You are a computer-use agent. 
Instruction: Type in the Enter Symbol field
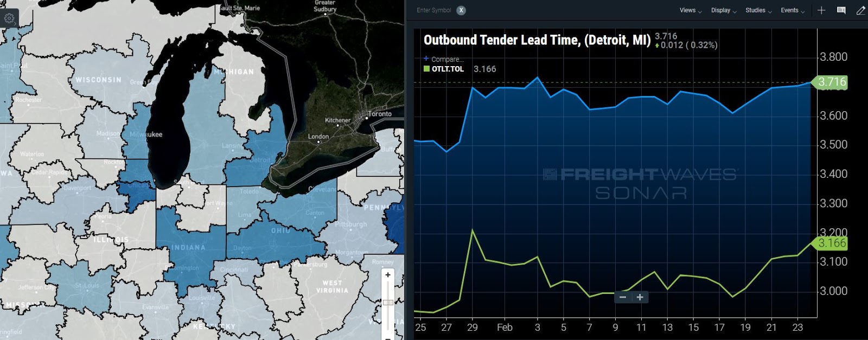click(434, 10)
